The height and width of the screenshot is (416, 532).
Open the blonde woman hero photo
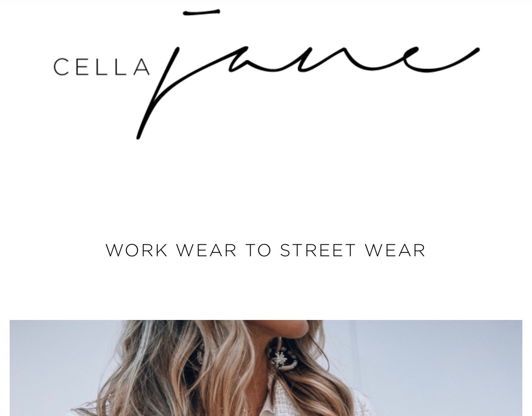(x=266, y=368)
